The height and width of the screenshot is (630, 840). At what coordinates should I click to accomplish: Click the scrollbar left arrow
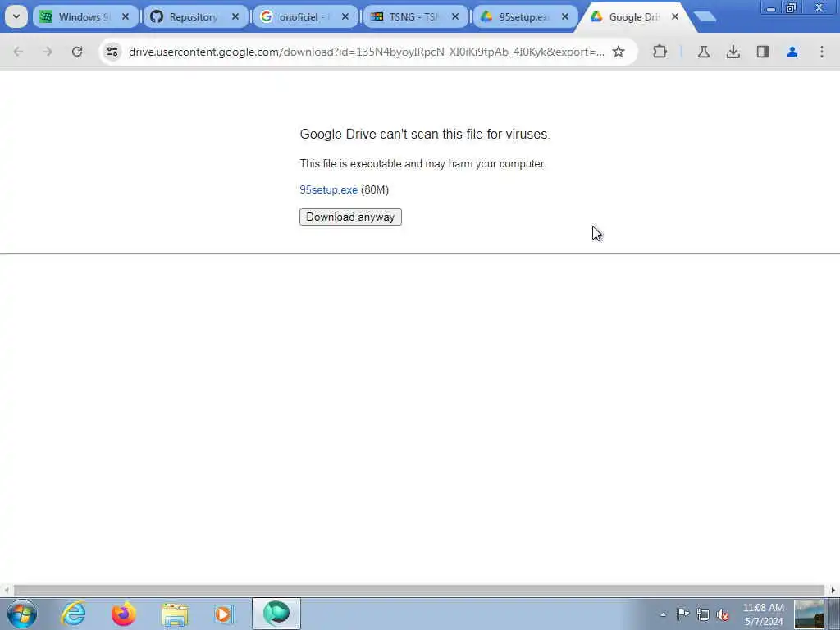[7, 591]
